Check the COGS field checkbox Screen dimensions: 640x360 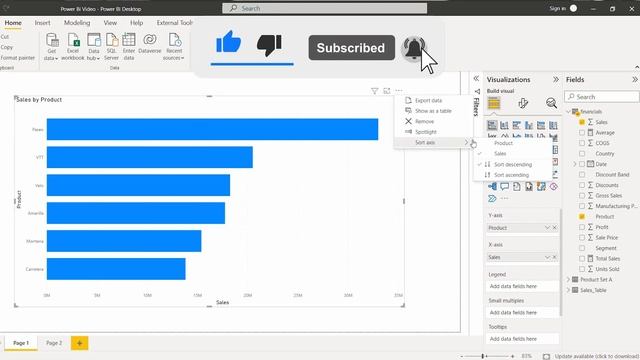pos(582,143)
